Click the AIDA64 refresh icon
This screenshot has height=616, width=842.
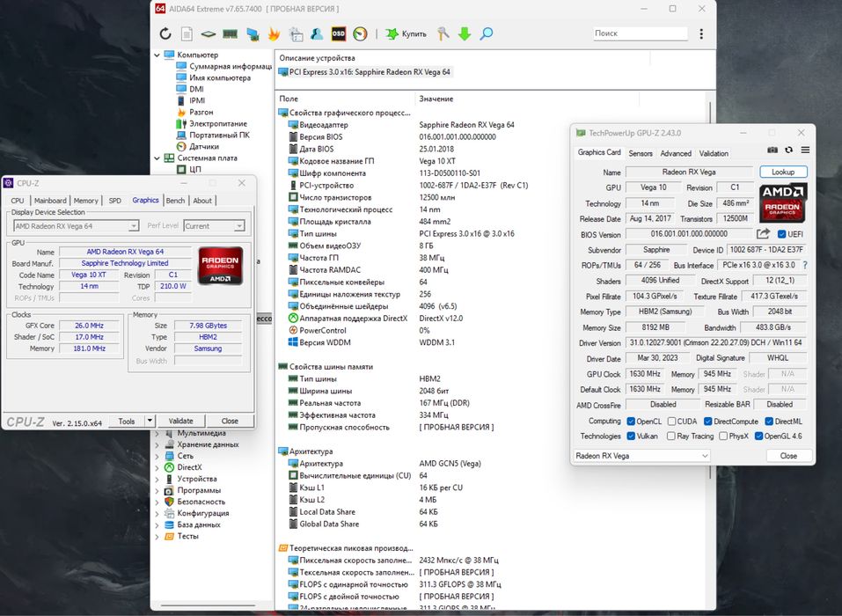pyautogui.click(x=165, y=34)
